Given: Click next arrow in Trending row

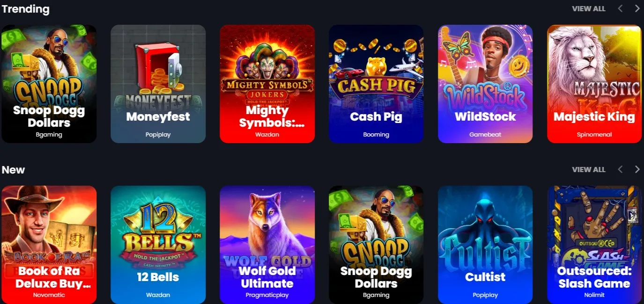Looking at the screenshot, I should tap(637, 8).
